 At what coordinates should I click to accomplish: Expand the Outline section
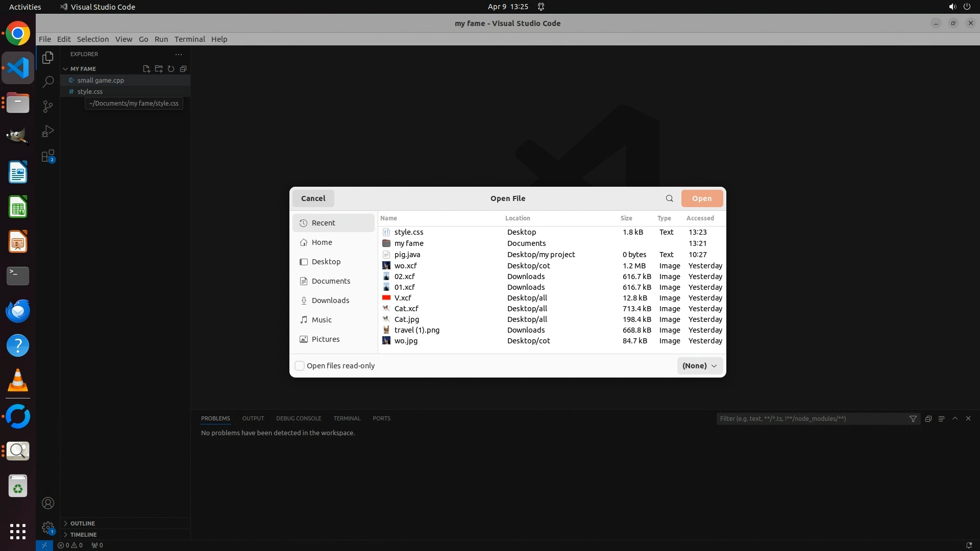click(82, 523)
